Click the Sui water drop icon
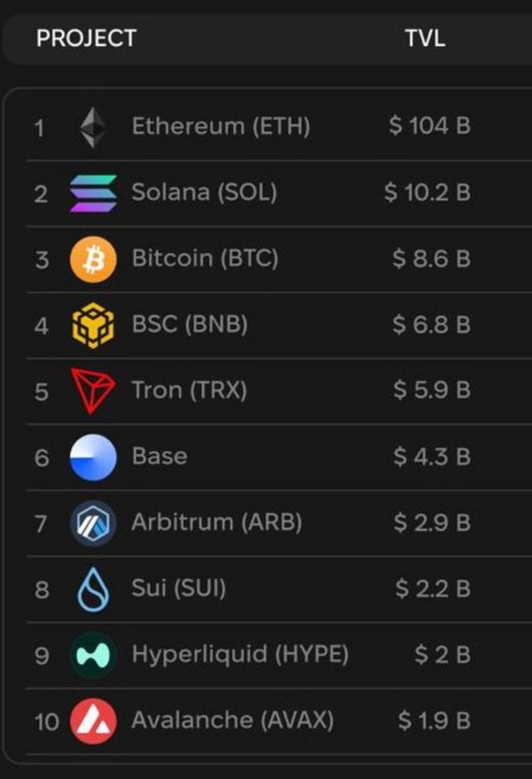 [x=94, y=589]
